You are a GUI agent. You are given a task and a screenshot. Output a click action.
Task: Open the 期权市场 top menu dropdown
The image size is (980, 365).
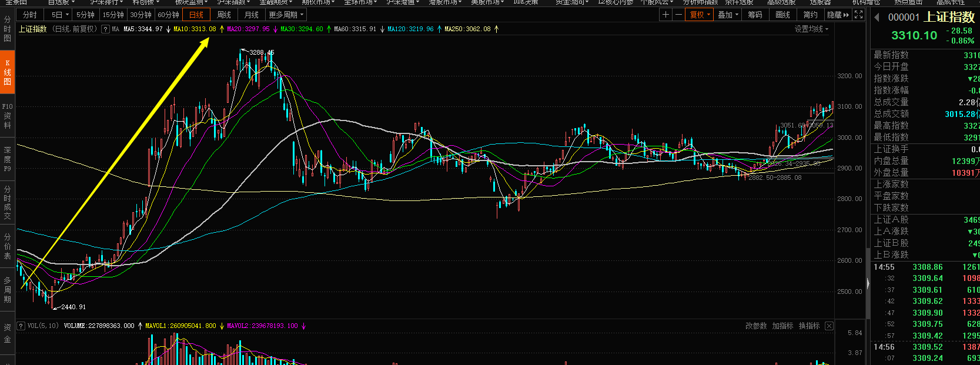coord(319,2)
